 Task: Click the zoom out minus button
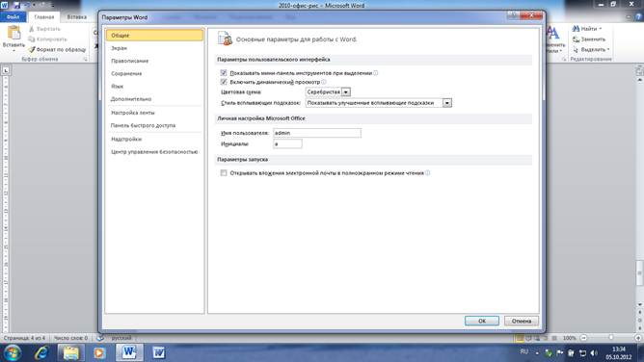click(x=583, y=338)
